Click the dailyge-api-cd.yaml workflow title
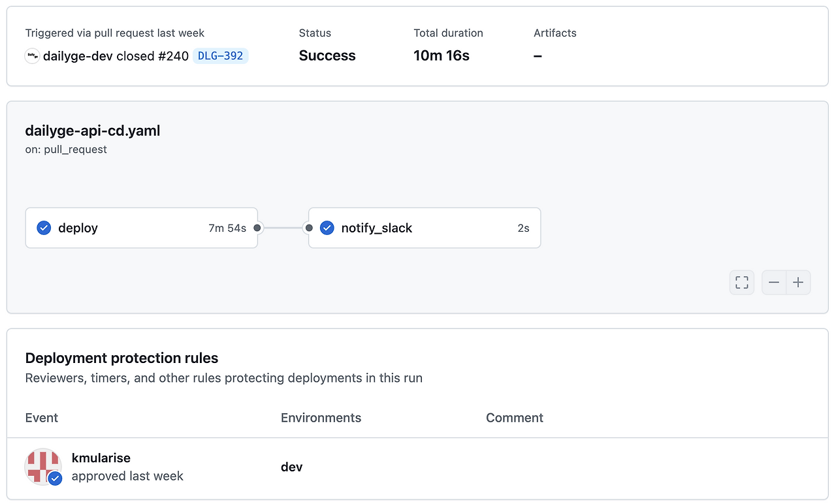This screenshot has width=836, height=504. pyautogui.click(x=92, y=131)
